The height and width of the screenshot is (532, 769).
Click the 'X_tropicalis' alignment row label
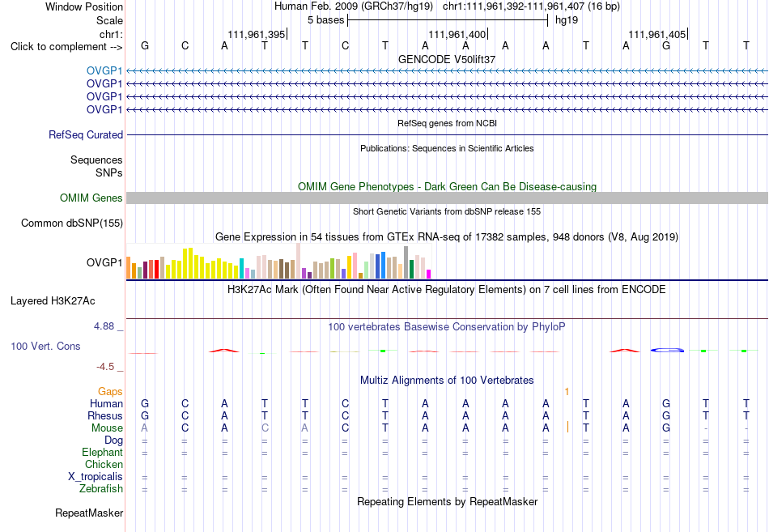point(96,477)
